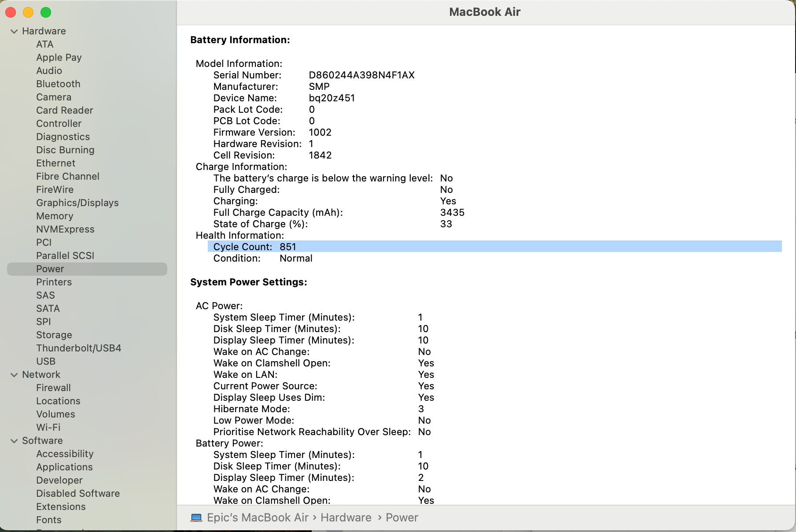
Task: Select Thunderbolt/USB4 in sidebar
Action: (78, 348)
